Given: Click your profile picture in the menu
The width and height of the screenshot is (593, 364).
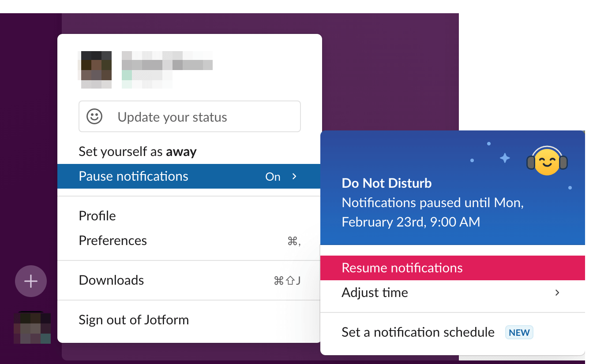Looking at the screenshot, I should pyautogui.click(x=95, y=69).
